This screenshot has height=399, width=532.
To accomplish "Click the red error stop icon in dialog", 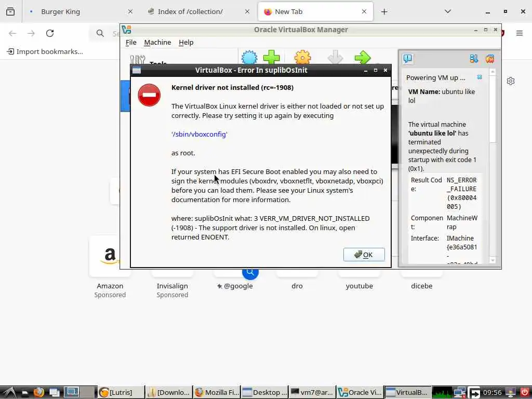I will (x=149, y=95).
